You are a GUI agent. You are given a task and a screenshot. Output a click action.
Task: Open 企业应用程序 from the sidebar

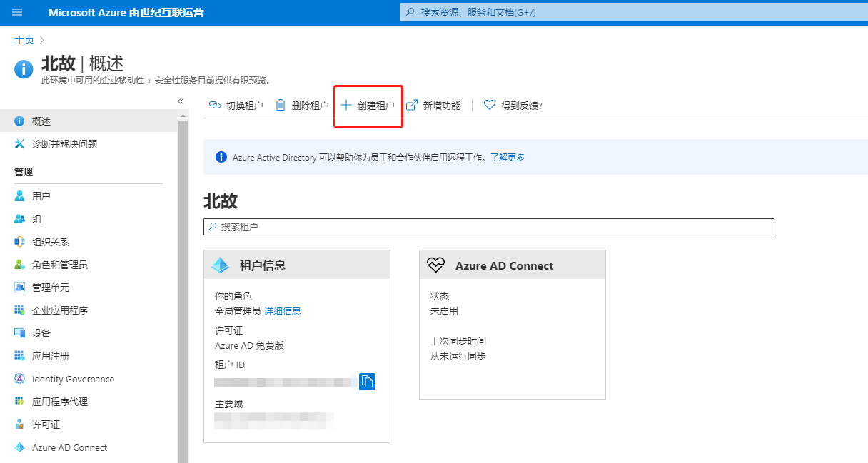point(60,310)
